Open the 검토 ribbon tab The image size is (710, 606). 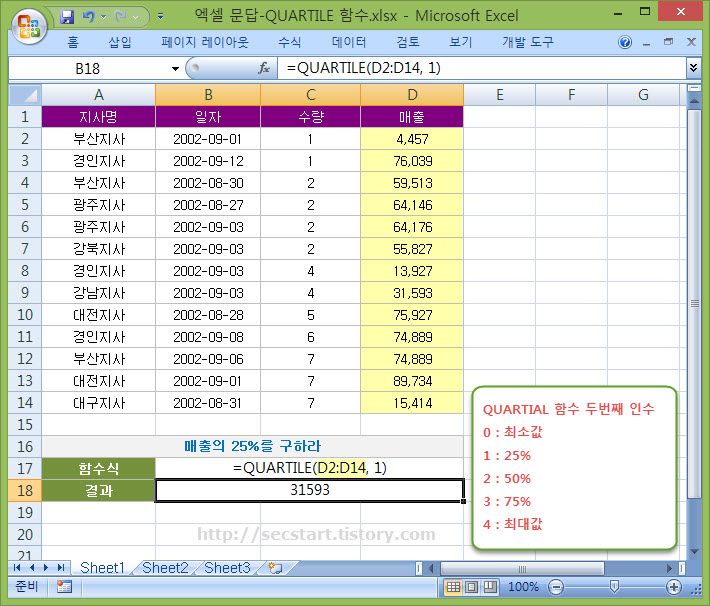pos(408,42)
